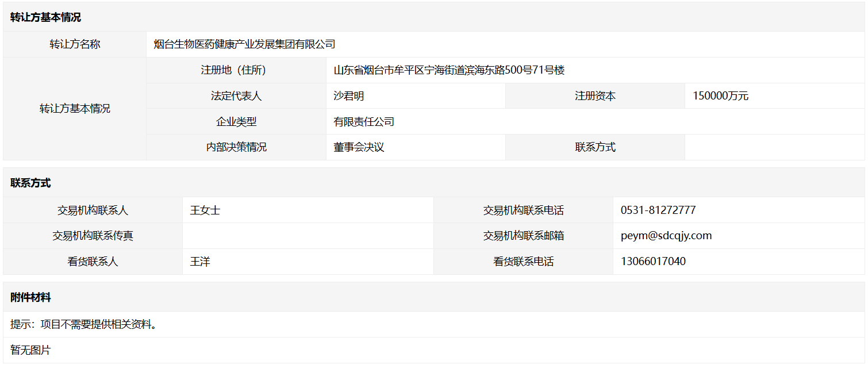The height and width of the screenshot is (368, 868).
Task: Click legal representative name 沙君明
Action: tap(349, 96)
